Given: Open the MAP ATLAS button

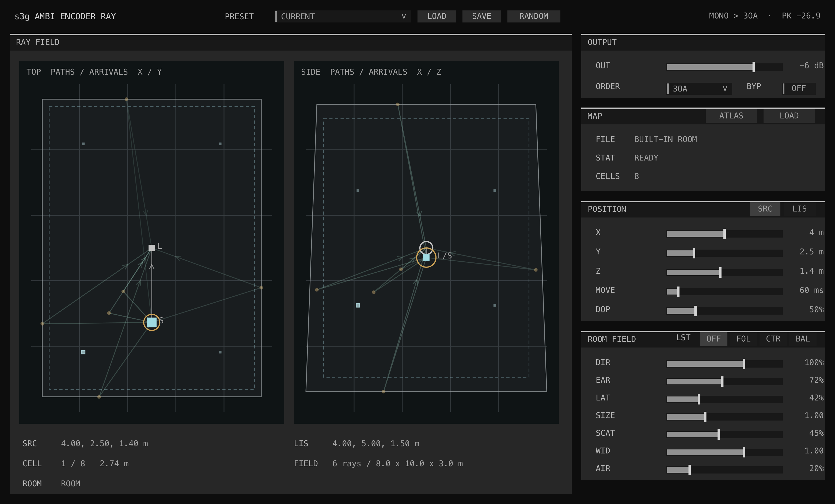Looking at the screenshot, I should pyautogui.click(x=731, y=116).
